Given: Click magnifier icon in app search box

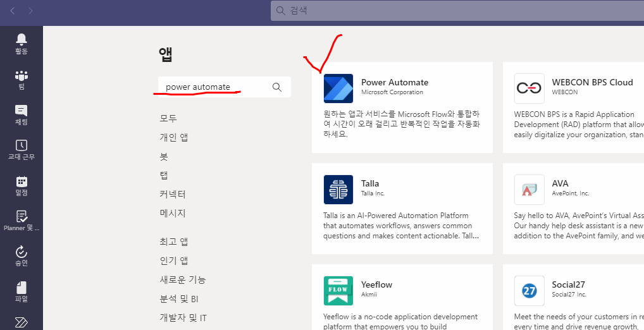Looking at the screenshot, I should click(x=277, y=87).
